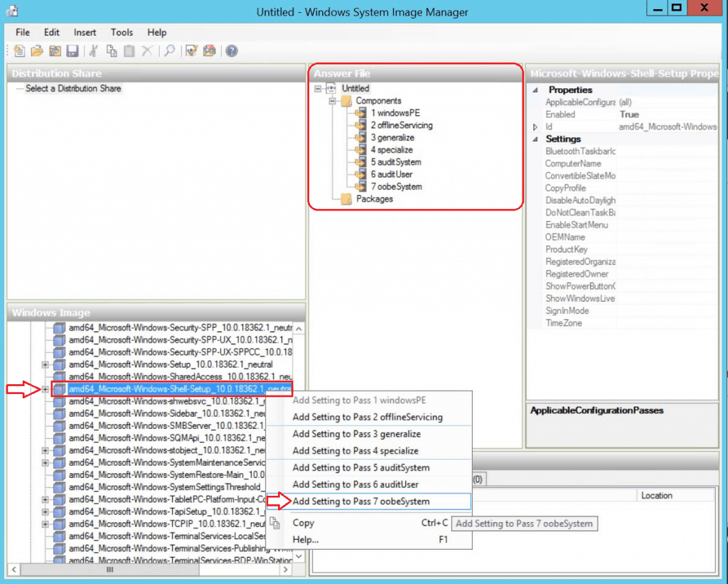
Task: Expand the TCPIP component node
Action: [45, 524]
